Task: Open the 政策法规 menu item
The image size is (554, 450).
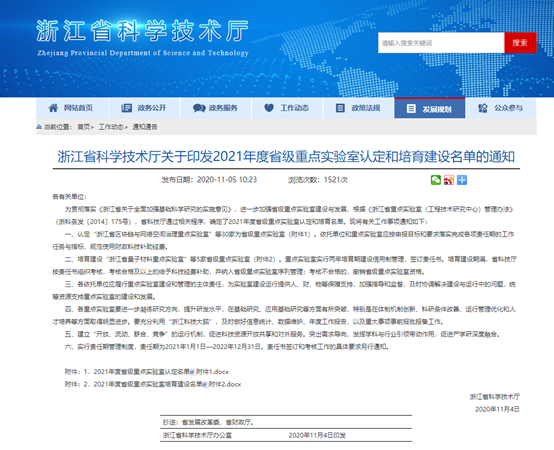Action: (x=358, y=108)
